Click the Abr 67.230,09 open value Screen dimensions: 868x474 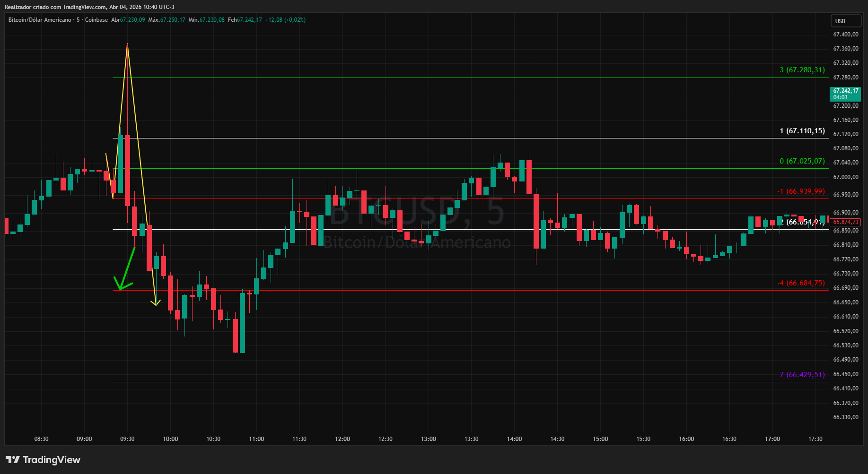[x=128, y=20]
